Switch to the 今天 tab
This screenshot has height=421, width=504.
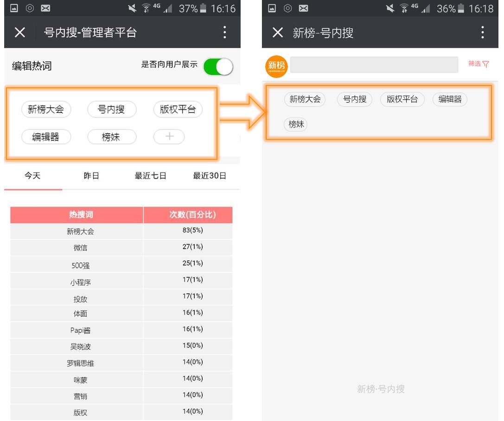pos(32,176)
